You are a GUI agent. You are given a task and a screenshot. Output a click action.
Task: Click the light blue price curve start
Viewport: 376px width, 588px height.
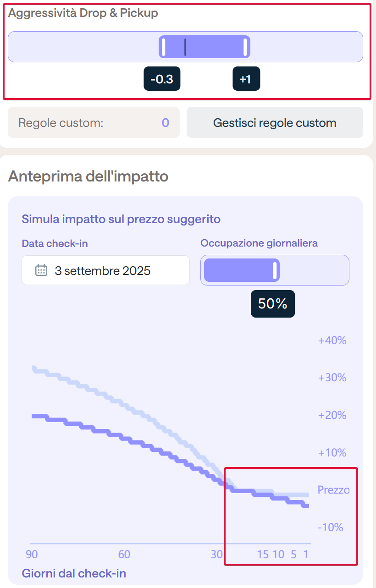pos(34,368)
